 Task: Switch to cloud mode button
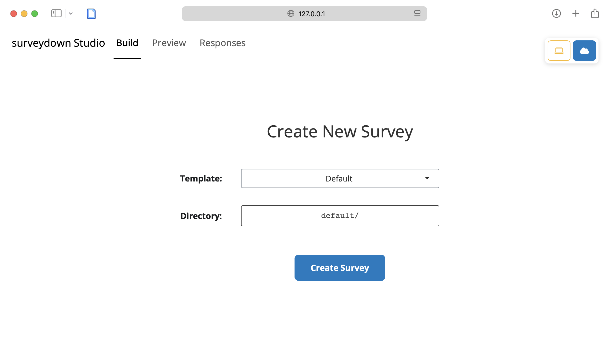click(584, 51)
